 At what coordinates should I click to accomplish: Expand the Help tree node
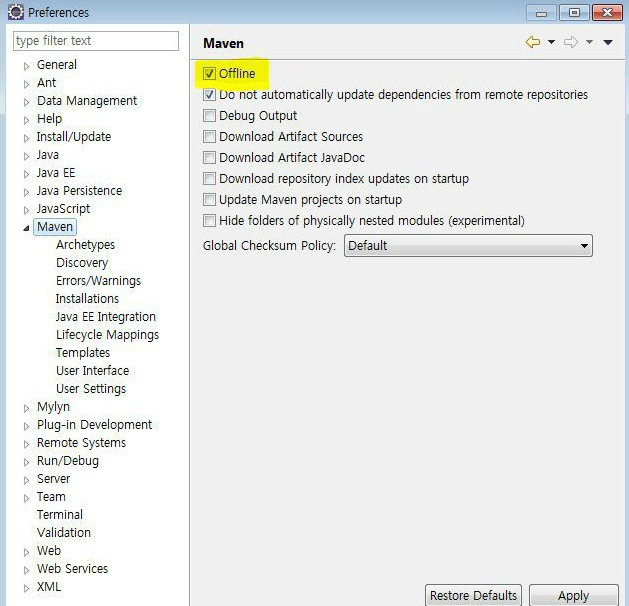[x=26, y=120]
